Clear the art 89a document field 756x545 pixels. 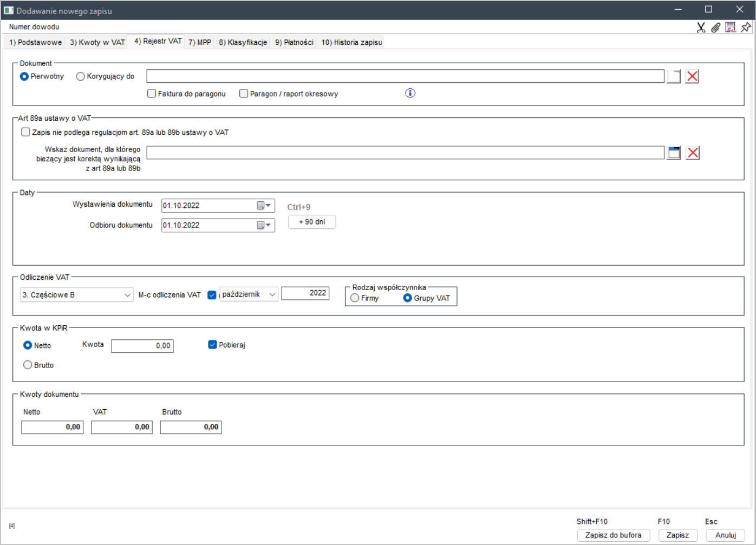[x=693, y=153]
